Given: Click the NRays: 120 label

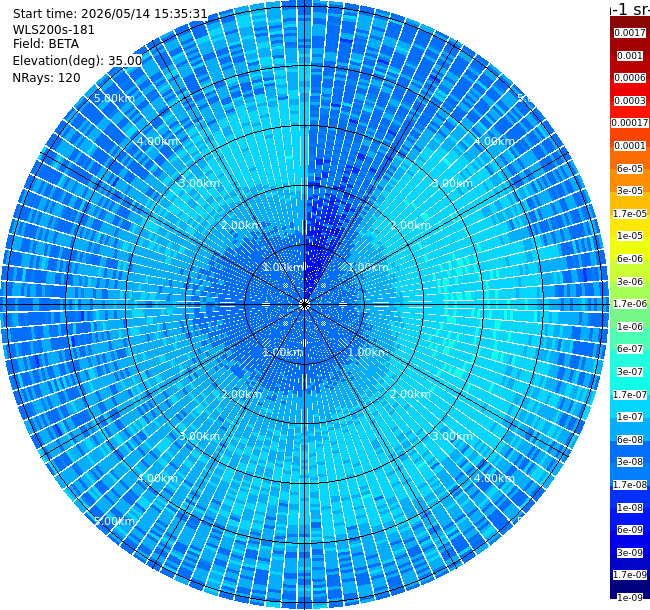Looking at the screenshot, I should coord(46,78).
